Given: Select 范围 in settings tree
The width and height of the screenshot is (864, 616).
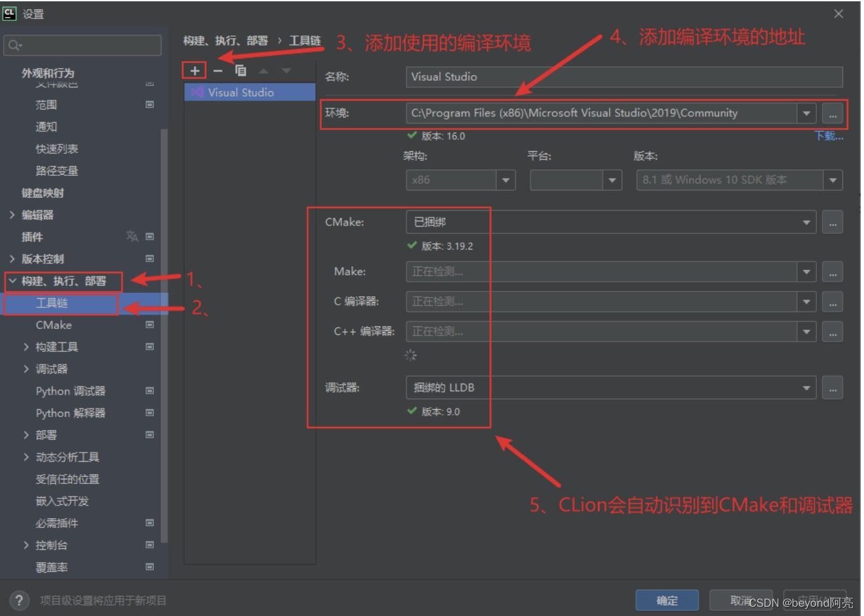Looking at the screenshot, I should (x=46, y=105).
